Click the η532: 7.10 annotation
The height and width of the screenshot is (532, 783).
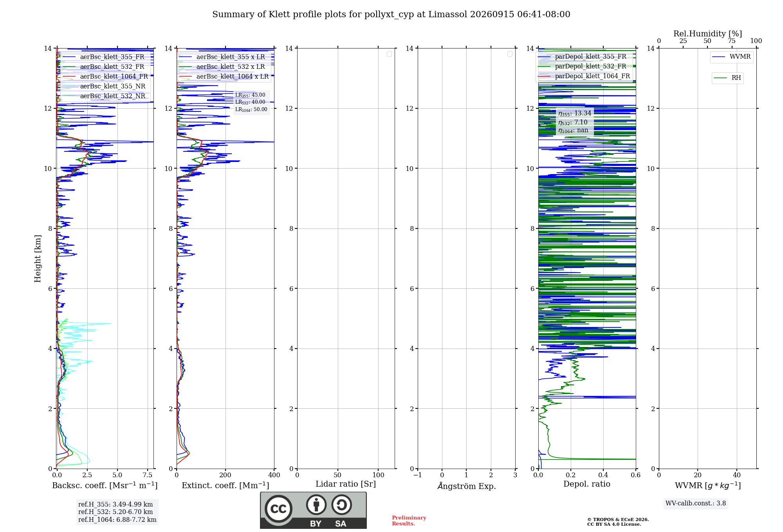point(573,122)
